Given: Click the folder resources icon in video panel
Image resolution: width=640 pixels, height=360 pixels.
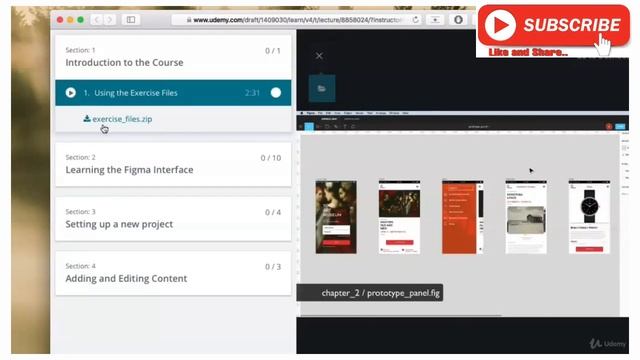Looking at the screenshot, I should click(x=322, y=88).
